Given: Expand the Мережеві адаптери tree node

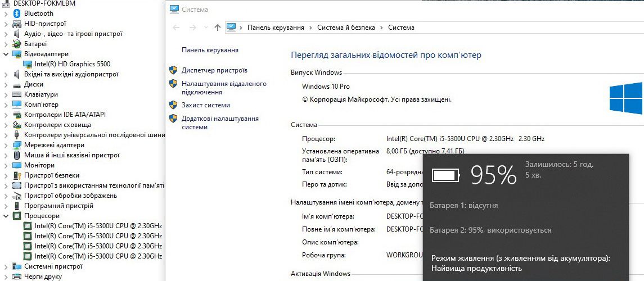Looking at the screenshot, I should [x=6, y=145].
